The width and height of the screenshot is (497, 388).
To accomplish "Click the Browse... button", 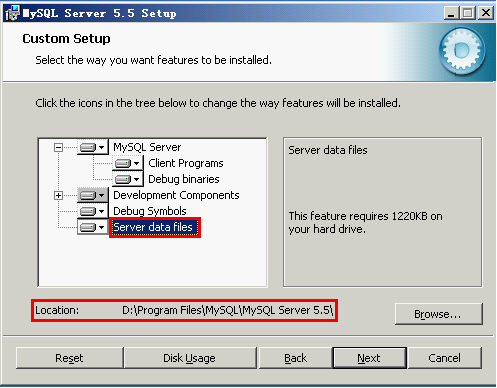I will pos(438,314).
